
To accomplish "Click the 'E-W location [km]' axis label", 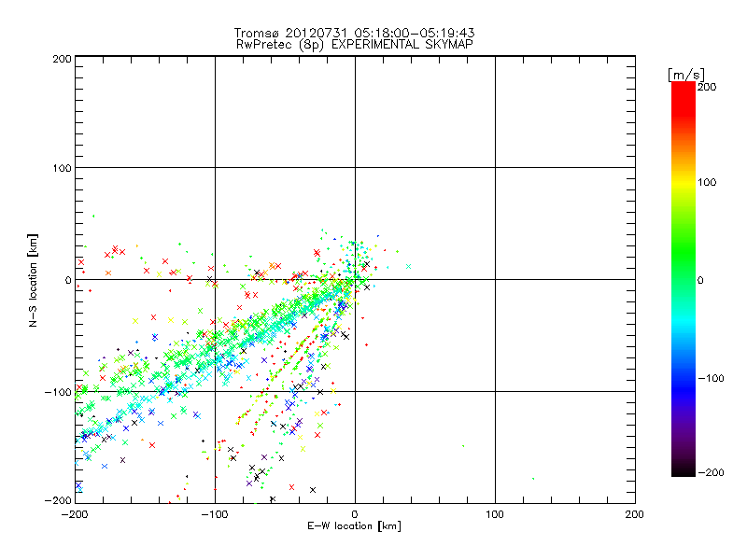I will click(354, 525).
